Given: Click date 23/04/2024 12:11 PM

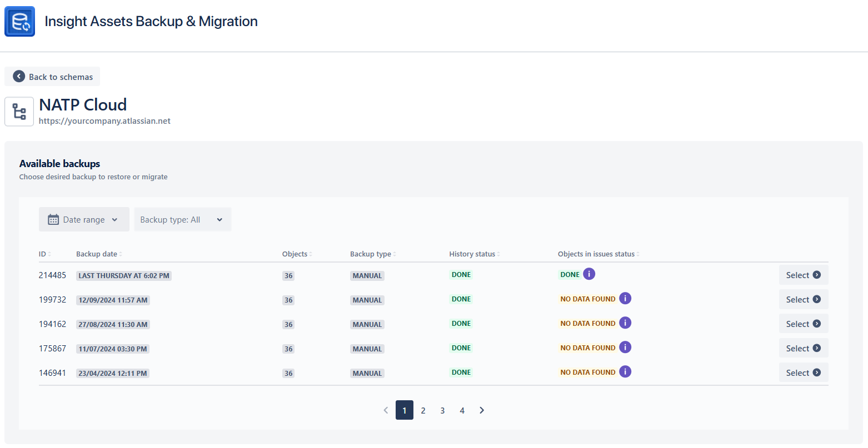Looking at the screenshot, I should coord(113,374).
